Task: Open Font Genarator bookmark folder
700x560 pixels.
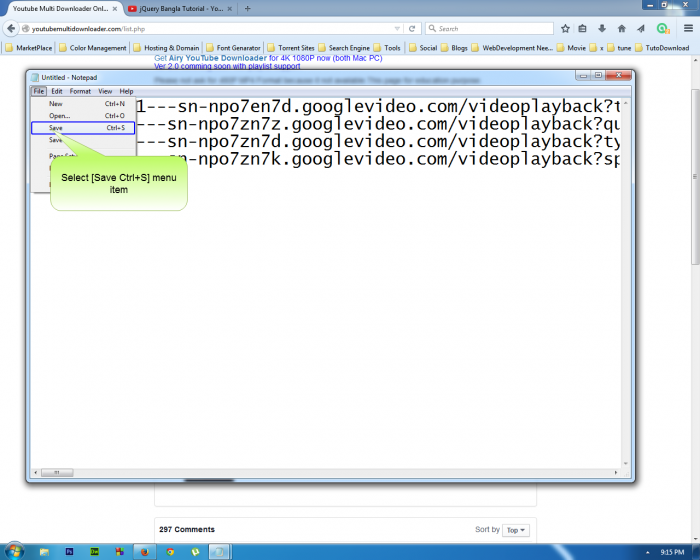Action: (x=233, y=48)
